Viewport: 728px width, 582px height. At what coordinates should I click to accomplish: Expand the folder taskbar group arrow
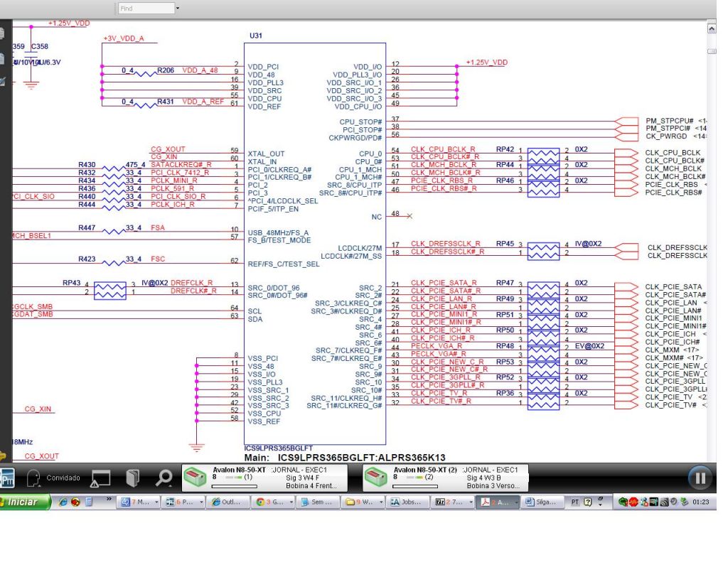tap(381, 502)
